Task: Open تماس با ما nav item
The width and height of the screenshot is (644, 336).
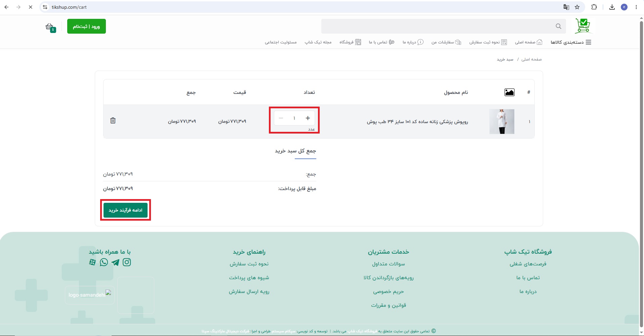Action: [381, 42]
